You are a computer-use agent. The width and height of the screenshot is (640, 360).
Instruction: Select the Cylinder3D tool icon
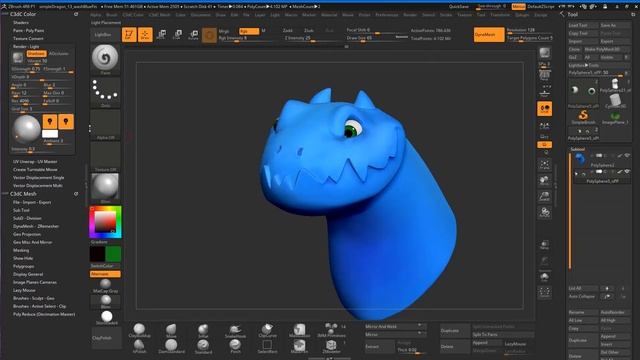point(615,100)
